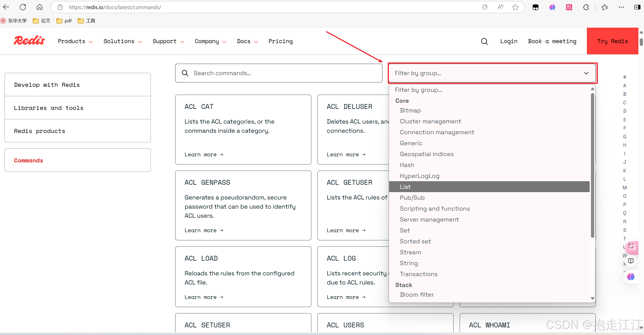The image size is (644, 335).
Task: Open the favorites list icon
Action: pyautogui.click(x=605, y=7)
